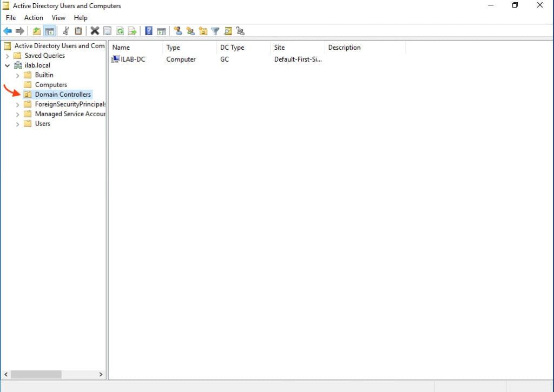Viewport: 554px width, 392px height.
Task: Create a new group via toolbar icon
Action: pyautogui.click(x=190, y=31)
